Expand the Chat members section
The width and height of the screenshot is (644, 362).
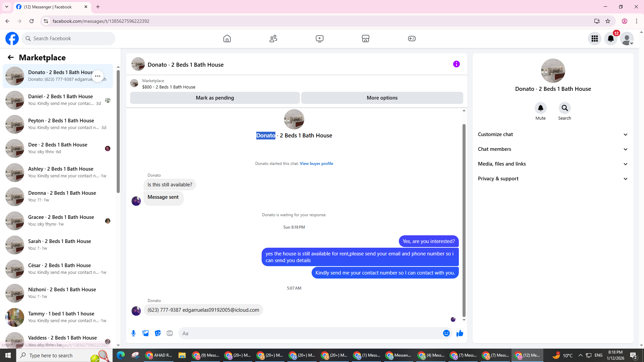pos(553,149)
